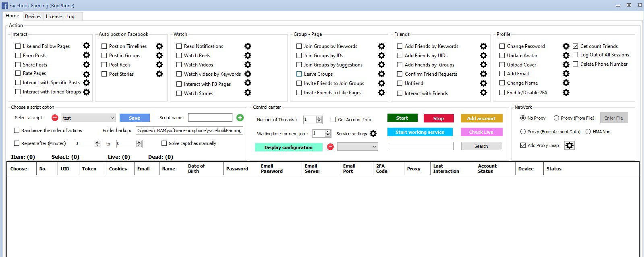Open settings gear for Watch Reels
Viewport: 644px width, 257px height.
click(248, 56)
